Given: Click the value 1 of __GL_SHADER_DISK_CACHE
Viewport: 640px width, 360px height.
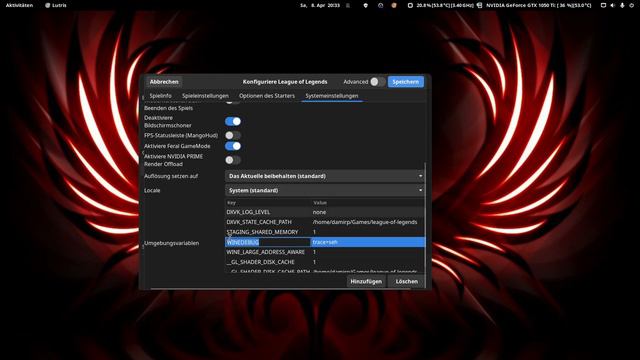Looking at the screenshot, I should [x=368, y=262].
